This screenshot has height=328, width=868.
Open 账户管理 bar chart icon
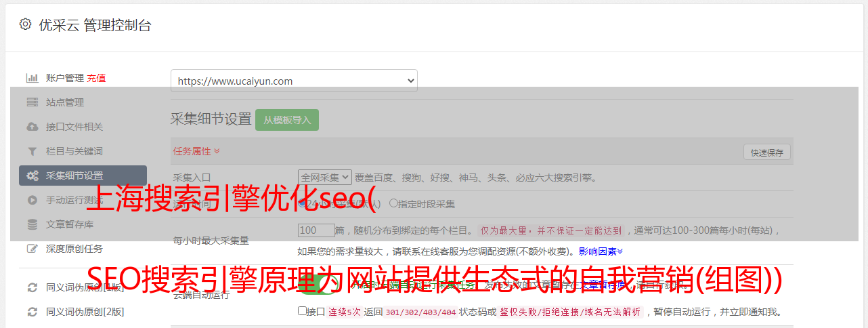(32, 78)
